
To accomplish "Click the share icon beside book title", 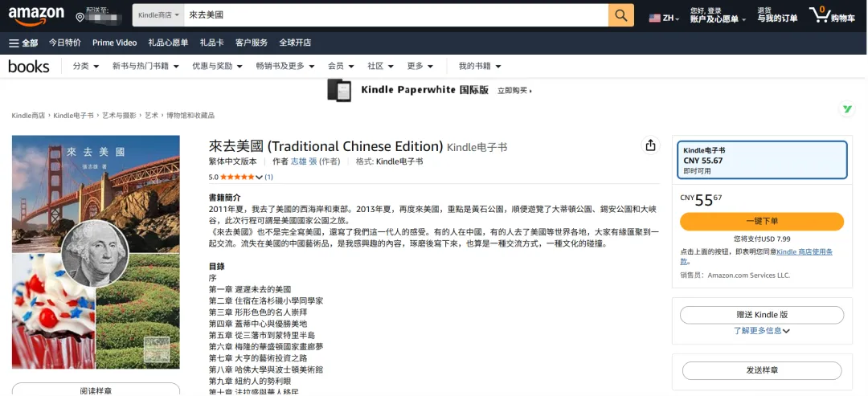I will click(x=650, y=145).
